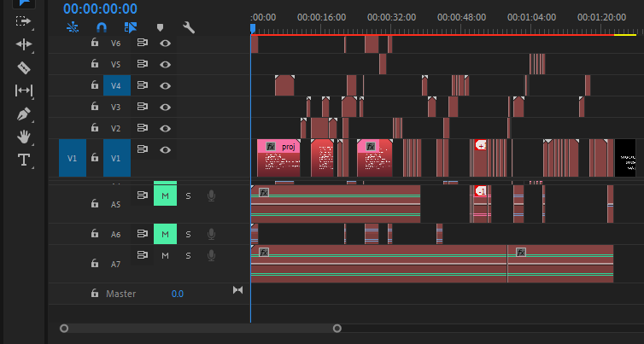The image size is (644, 344).
Task: Hide track V4 output with eye
Action: [x=165, y=86]
